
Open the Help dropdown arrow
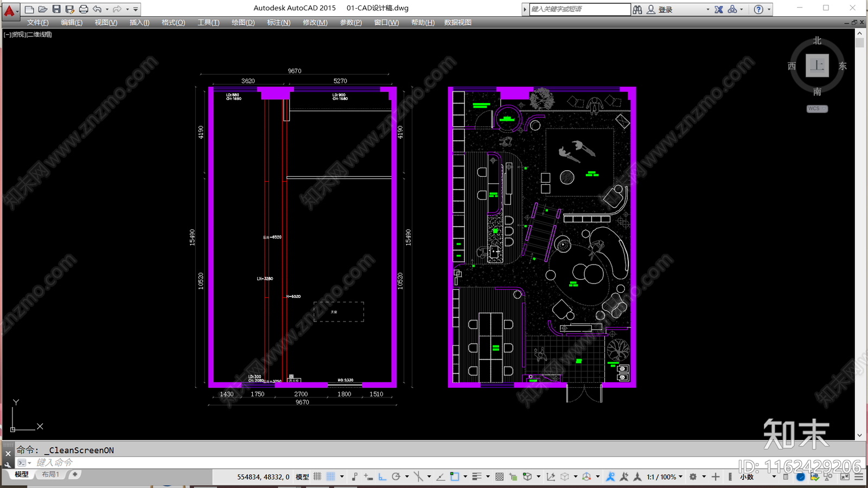click(769, 9)
